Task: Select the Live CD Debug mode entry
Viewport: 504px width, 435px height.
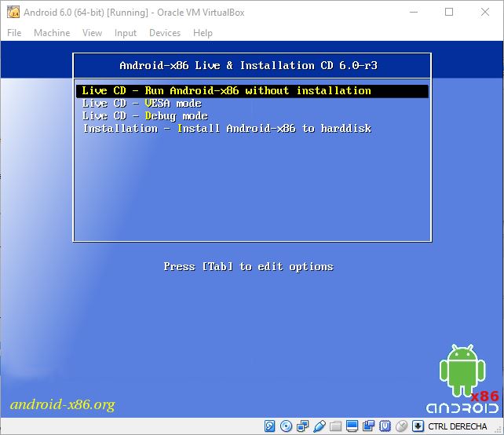Action: coord(145,116)
